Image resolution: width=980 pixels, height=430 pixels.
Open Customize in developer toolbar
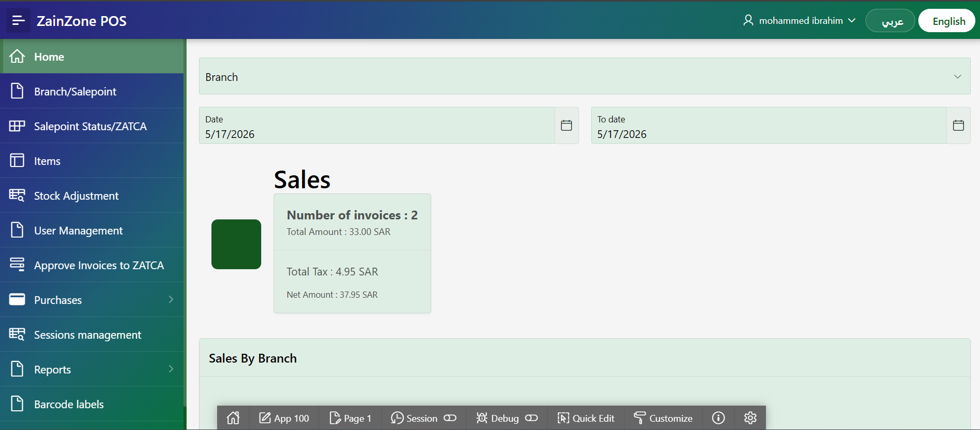663,418
